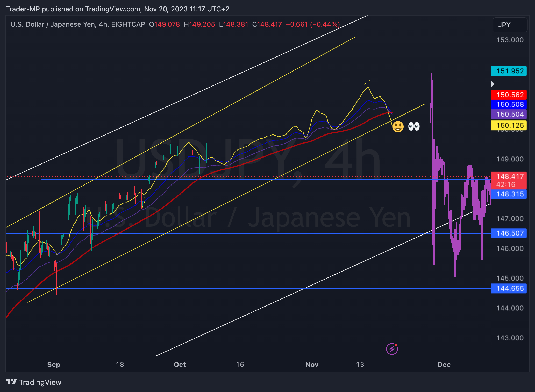Viewport: 535px width, 392px height.
Task: Click the blue 150.508 price label
Action: tap(509, 104)
